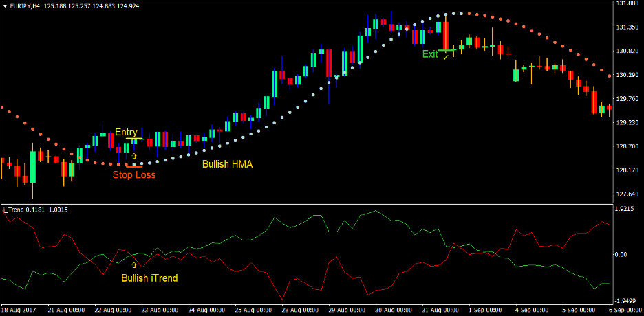This screenshot has height=316, width=644.
Task: Click the 1 Sep 00:00 time label
Action: tap(486, 311)
